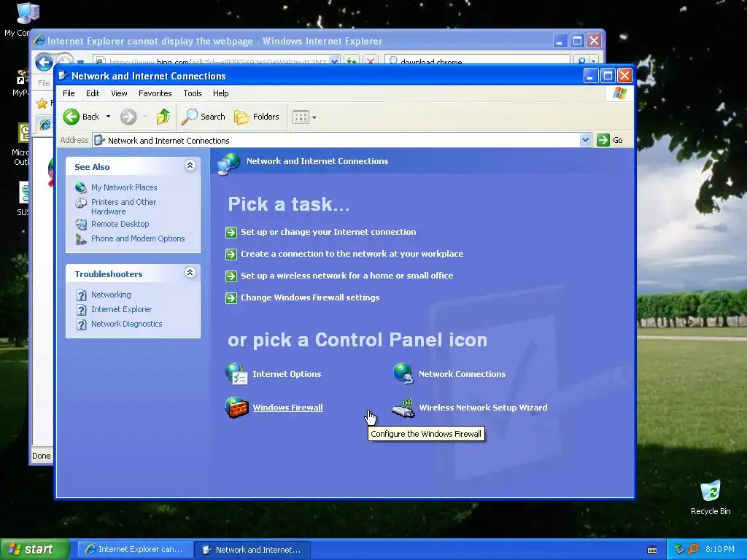Expand the Address bar dropdown
The height and width of the screenshot is (560, 747).
(x=585, y=140)
